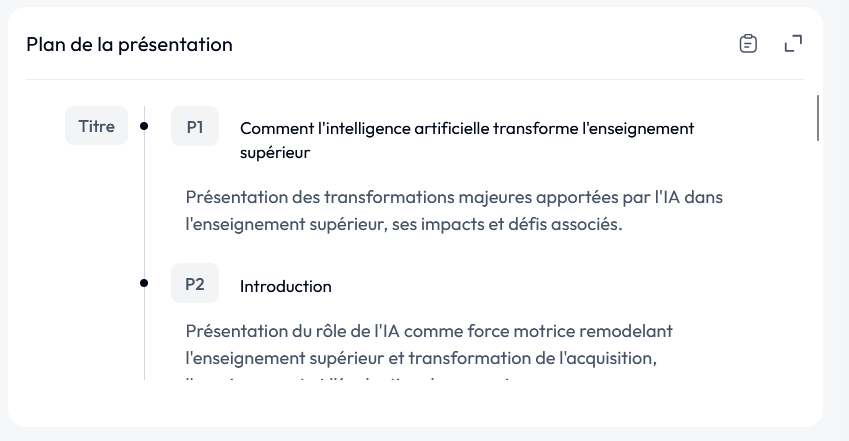This screenshot has height=441, width=849.
Task: Click the P1 description starting 'Présentation des transformations'
Action: pyautogui.click(x=454, y=210)
